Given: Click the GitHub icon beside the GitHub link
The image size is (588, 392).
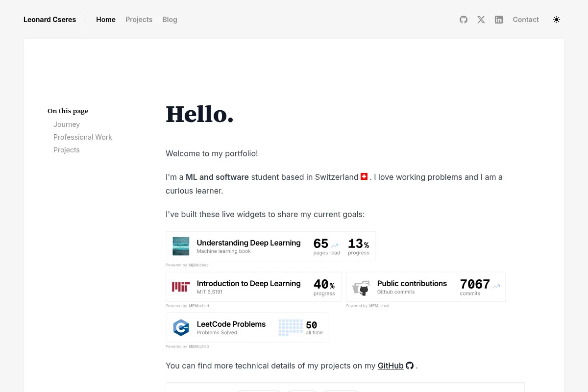Looking at the screenshot, I should (410, 366).
